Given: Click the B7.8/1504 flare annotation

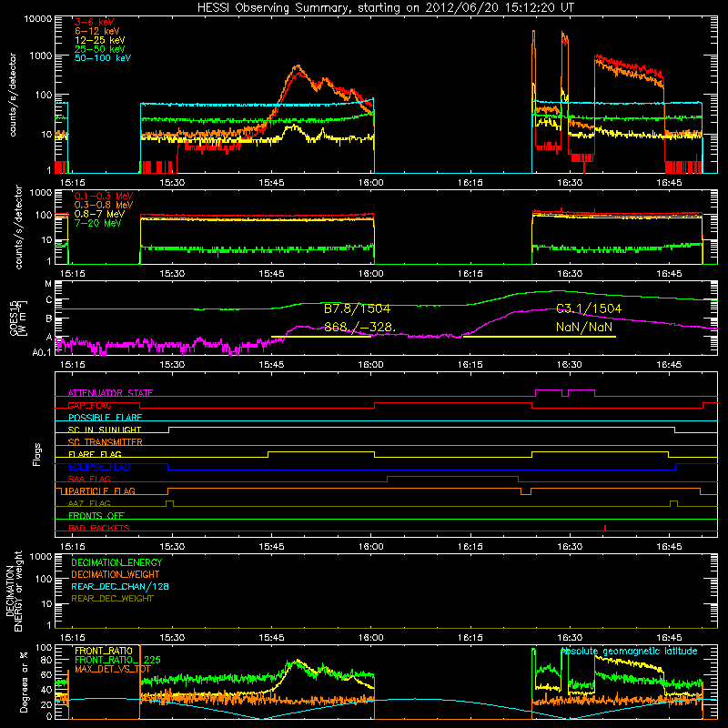Looking at the screenshot, I should click(357, 308).
